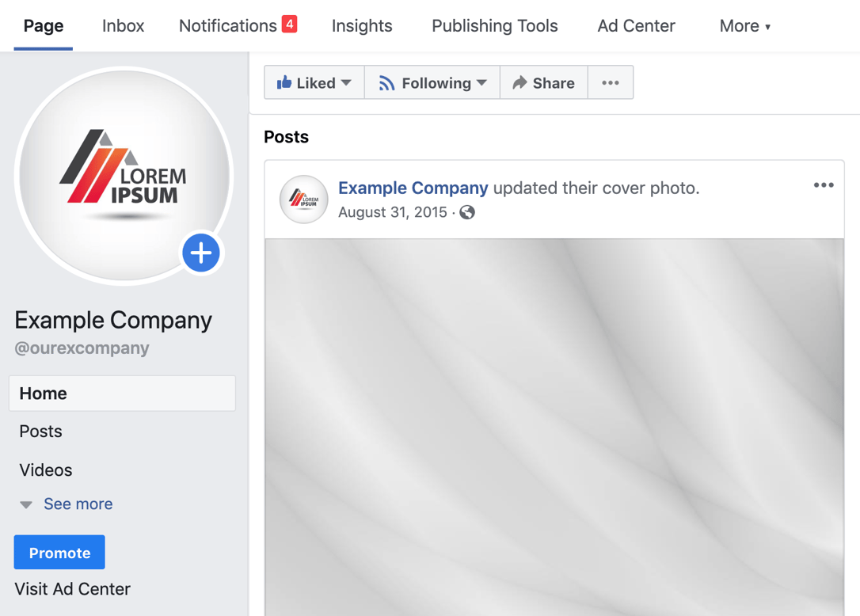
Task: Click the Share arrow icon
Action: (x=521, y=82)
